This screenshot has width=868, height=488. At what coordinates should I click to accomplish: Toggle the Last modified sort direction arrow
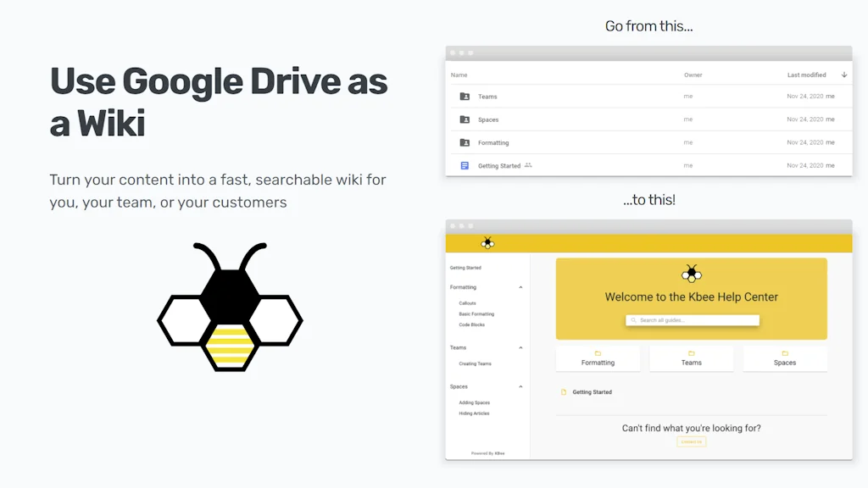click(x=844, y=75)
